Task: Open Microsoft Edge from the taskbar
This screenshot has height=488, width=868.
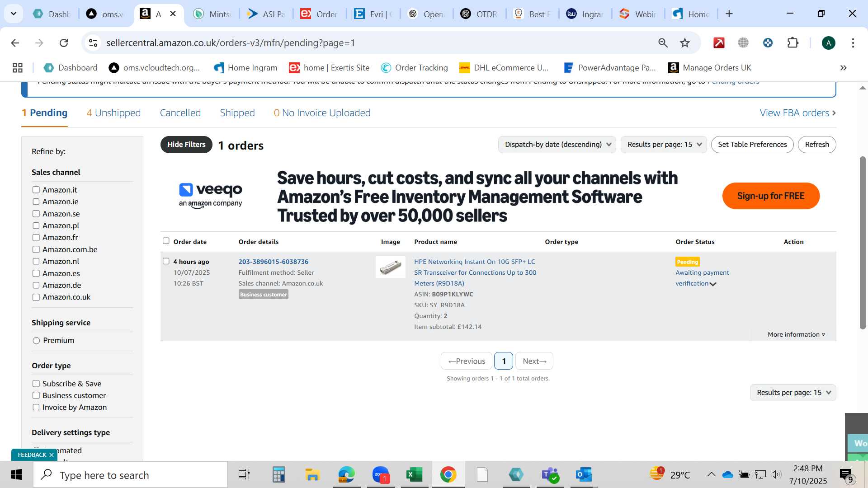Action: coord(346,475)
